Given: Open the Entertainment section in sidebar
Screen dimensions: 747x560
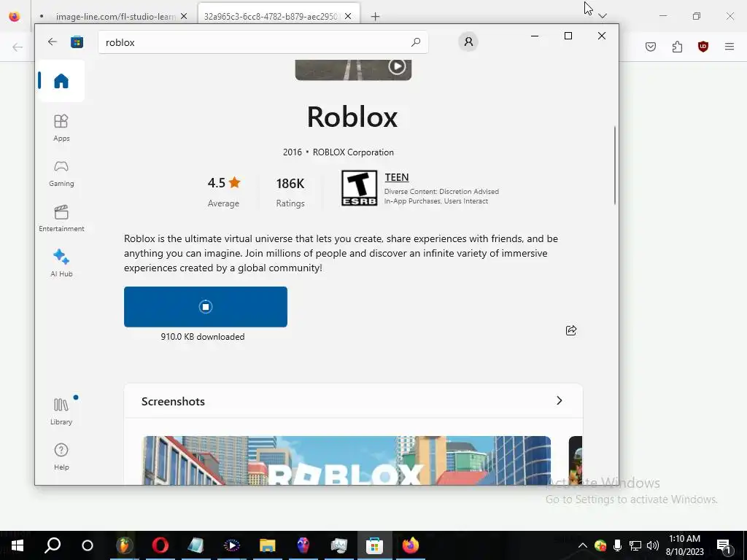Looking at the screenshot, I should pos(61,219).
